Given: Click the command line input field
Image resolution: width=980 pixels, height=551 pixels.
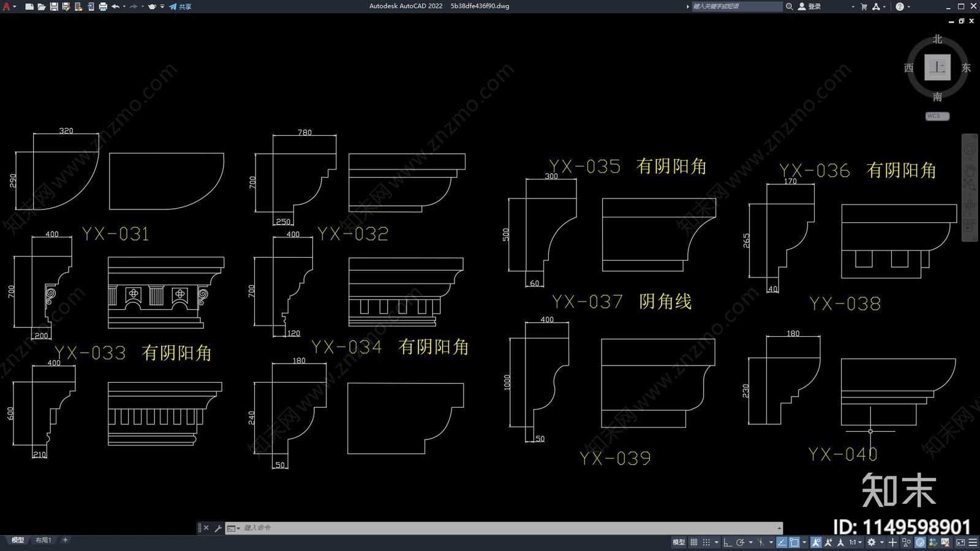Looking at the screenshot, I should pyautogui.click(x=502, y=528).
